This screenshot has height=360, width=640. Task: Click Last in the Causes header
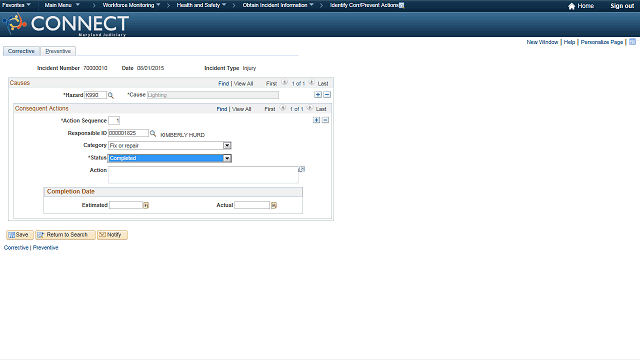pos(323,83)
